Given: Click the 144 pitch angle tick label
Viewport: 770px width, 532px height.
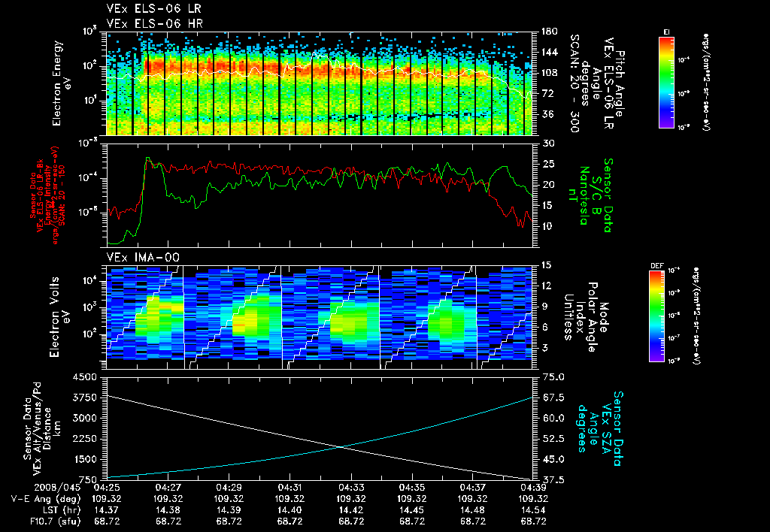Looking at the screenshot, I should pos(549,52).
